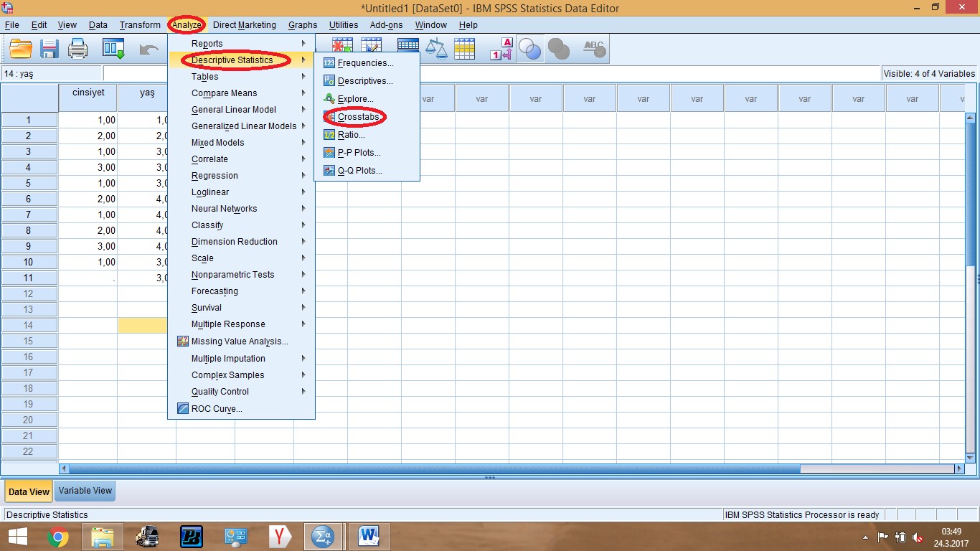Screen dimensions: 980x551
Task: Click the muted volume tray icon
Action: [x=916, y=537]
